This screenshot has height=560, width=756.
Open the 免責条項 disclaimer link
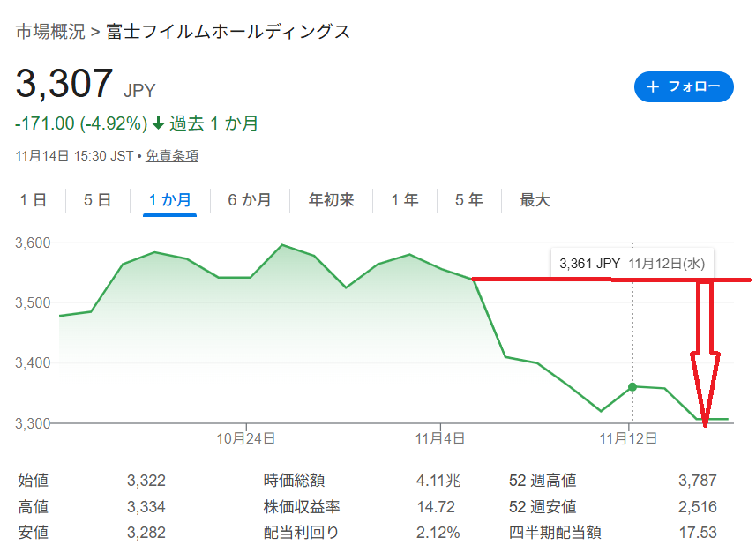[172, 156]
